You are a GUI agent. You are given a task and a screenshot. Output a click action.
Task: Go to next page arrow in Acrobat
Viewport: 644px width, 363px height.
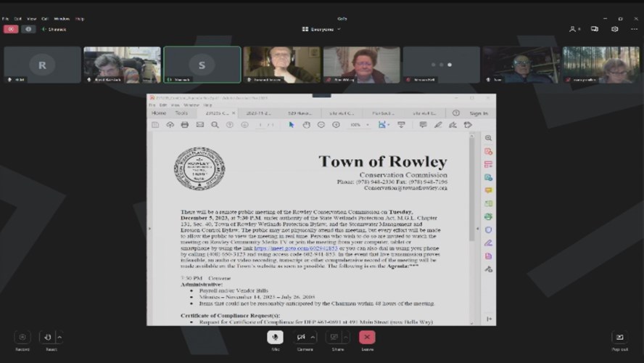pyautogui.click(x=245, y=125)
